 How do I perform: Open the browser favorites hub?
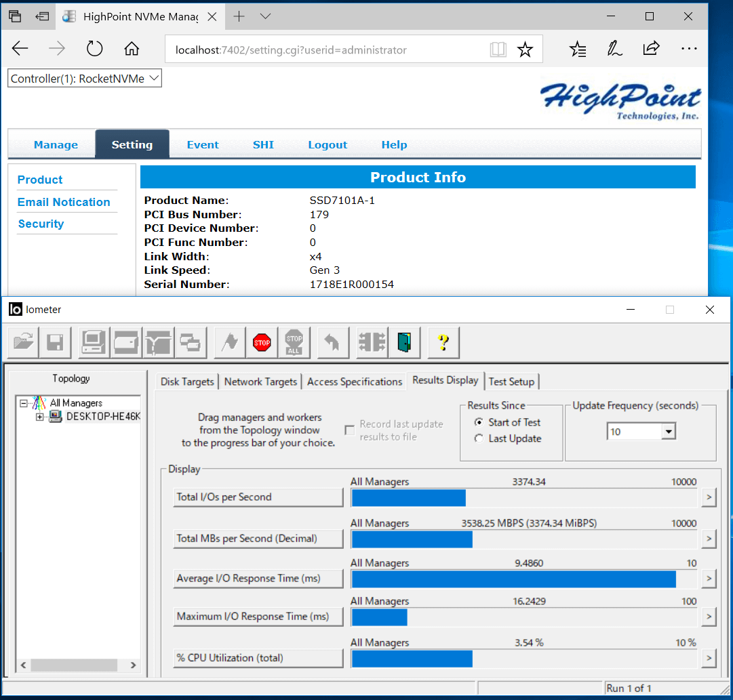point(578,49)
